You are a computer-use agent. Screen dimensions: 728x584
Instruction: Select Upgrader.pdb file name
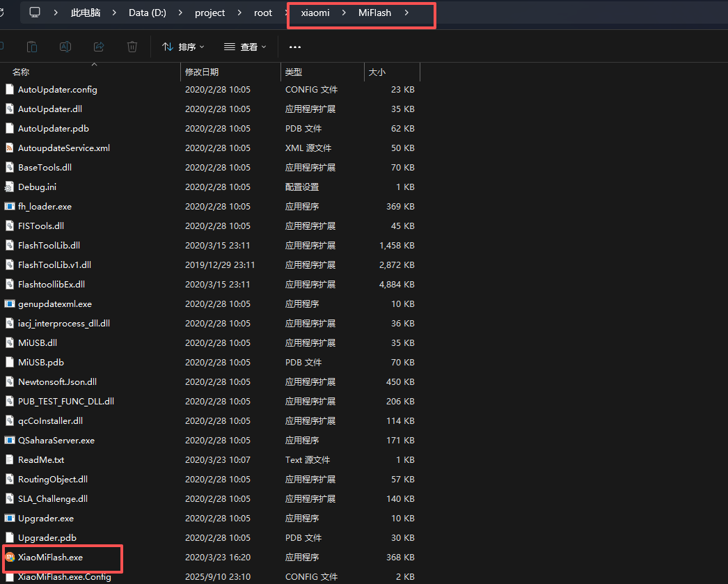(x=47, y=538)
